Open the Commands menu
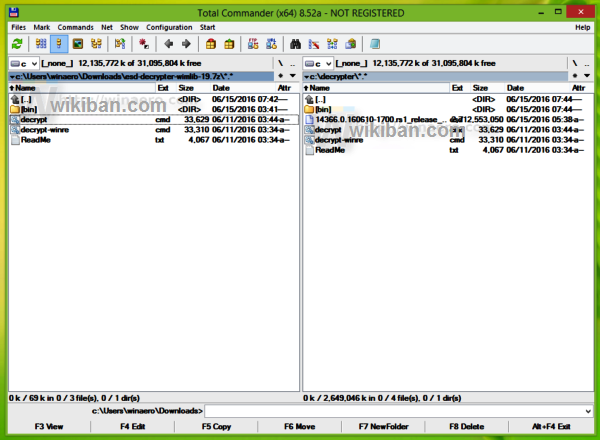Viewport: 600px width, 440px height. (75, 27)
